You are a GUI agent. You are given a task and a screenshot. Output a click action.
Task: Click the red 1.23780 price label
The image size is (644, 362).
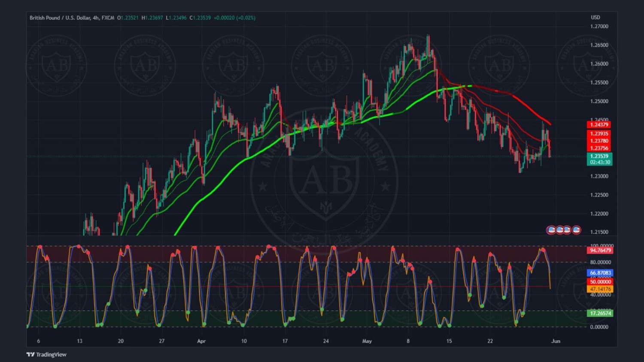click(599, 141)
